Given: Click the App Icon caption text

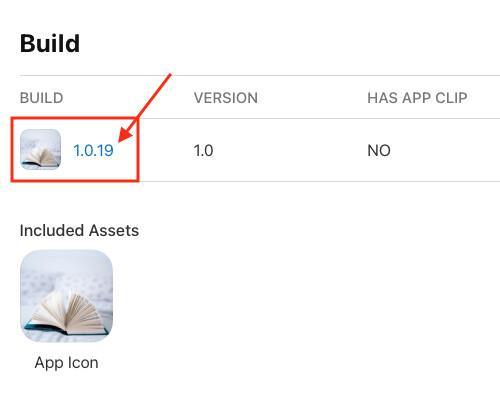Looking at the screenshot, I should pos(67,363).
